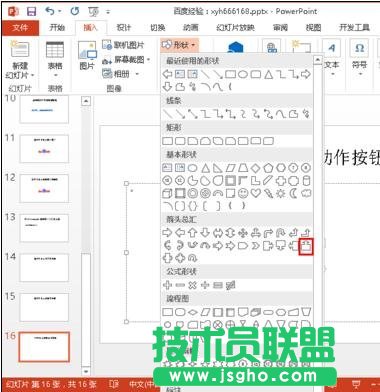Select the Not Equal sign in Equation Shapes
The image size is (380, 392).
pos(230,285)
